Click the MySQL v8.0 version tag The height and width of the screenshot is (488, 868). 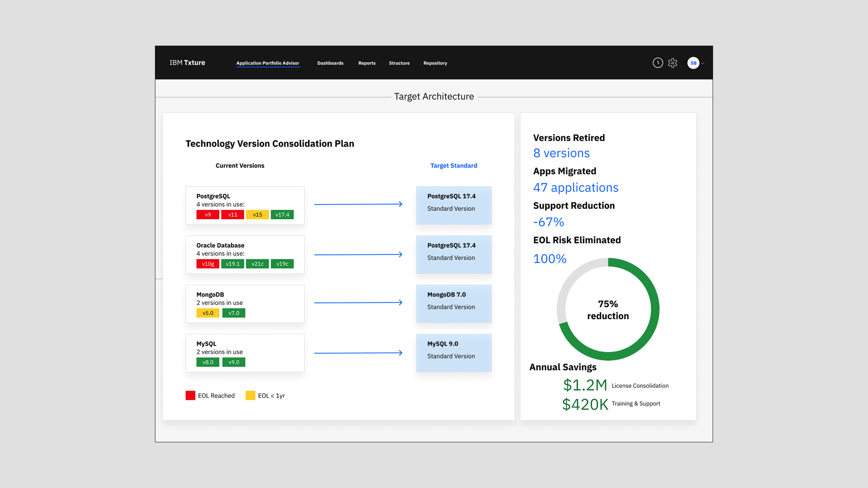(208, 362)
